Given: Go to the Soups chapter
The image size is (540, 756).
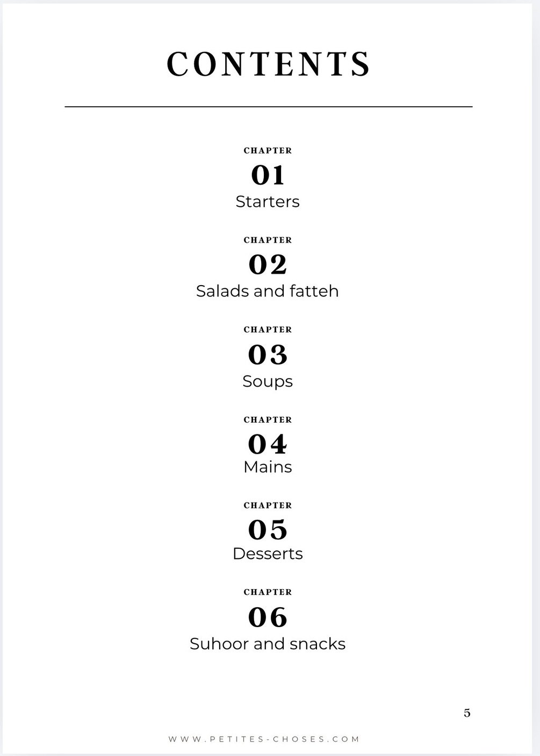Looking at the screenshot, I should point(268,381).
